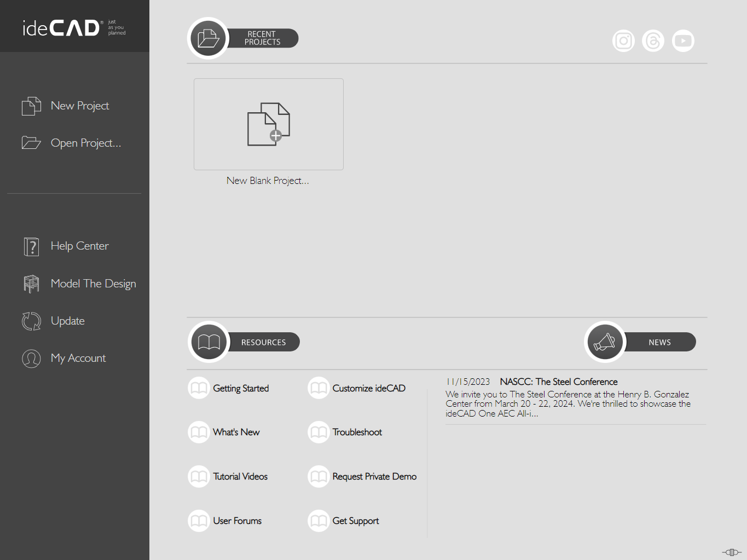This screenshot has height=560, width=747.
Task: Click the Help Center question mark icon
Action: pos(31,246)
